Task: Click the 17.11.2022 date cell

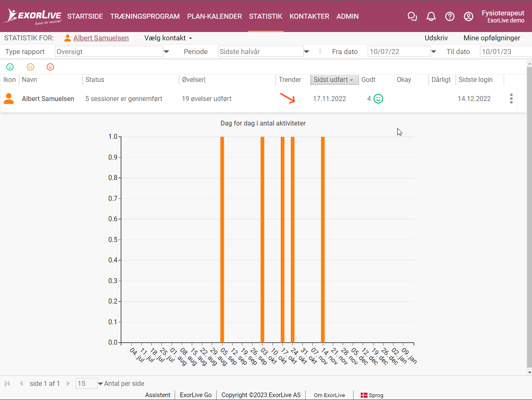Action: pos(329,99)
